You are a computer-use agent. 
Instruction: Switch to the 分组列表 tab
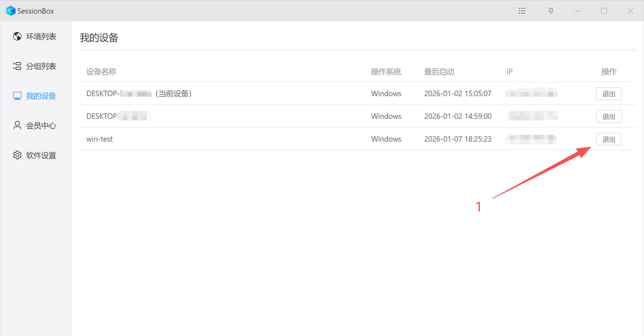[41, 66]
